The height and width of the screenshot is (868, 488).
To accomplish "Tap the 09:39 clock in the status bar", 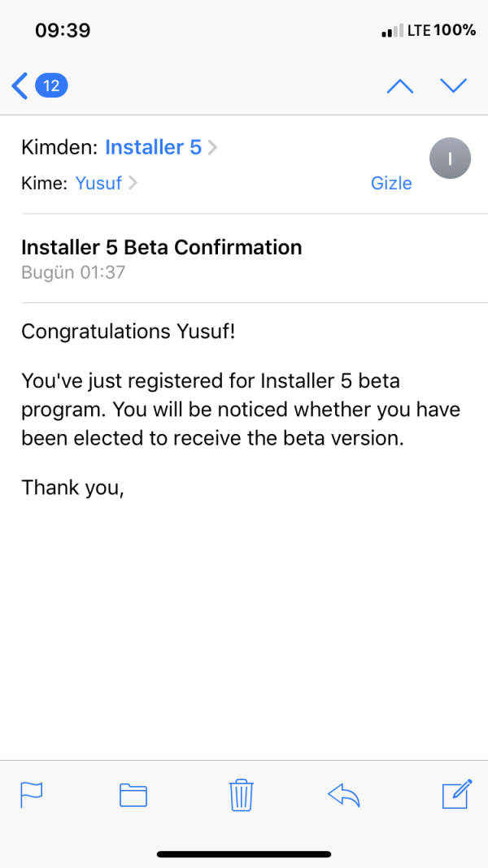I will pyautogui.click(x=63, y=31).
